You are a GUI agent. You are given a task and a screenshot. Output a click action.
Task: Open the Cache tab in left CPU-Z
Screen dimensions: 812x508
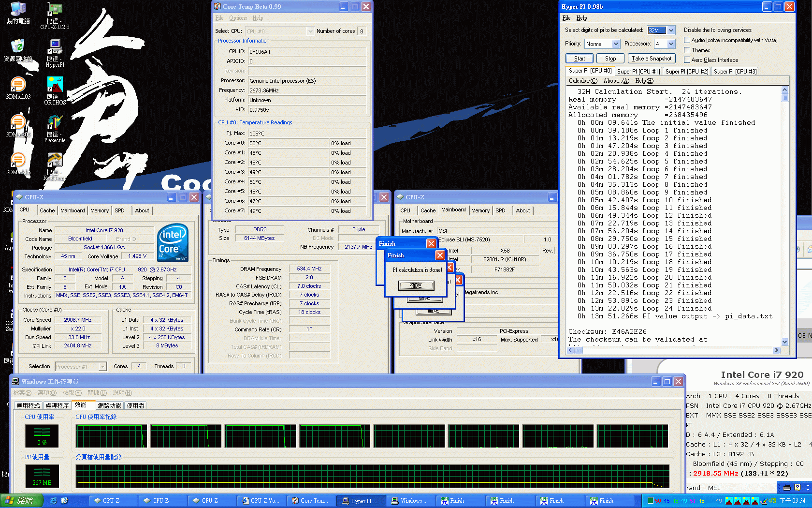point(47,210)
